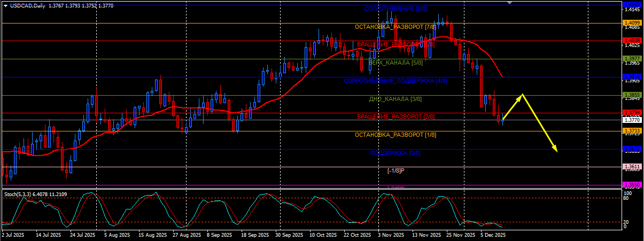Click the 20 level on Stochastic scale
644x241 pixels.
[626, 222]
